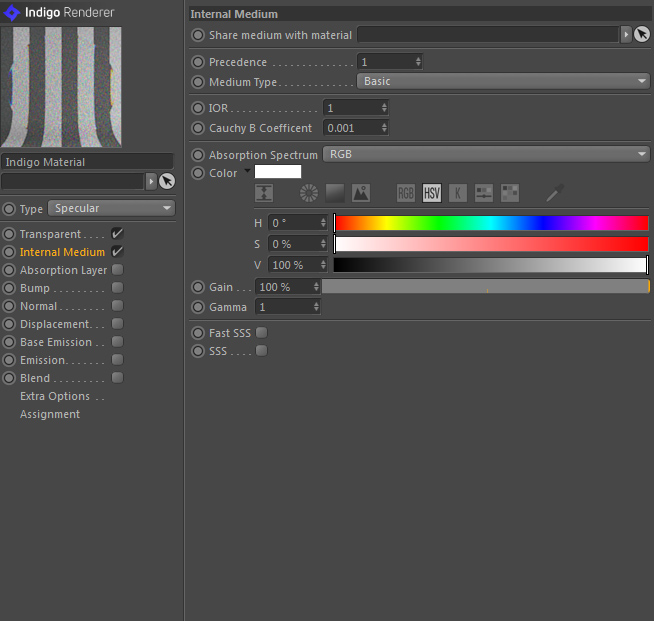Click the color mixer sliders icon
Image resolution: width=654 pixels, height=621 pixels.
tap(484, 193)
